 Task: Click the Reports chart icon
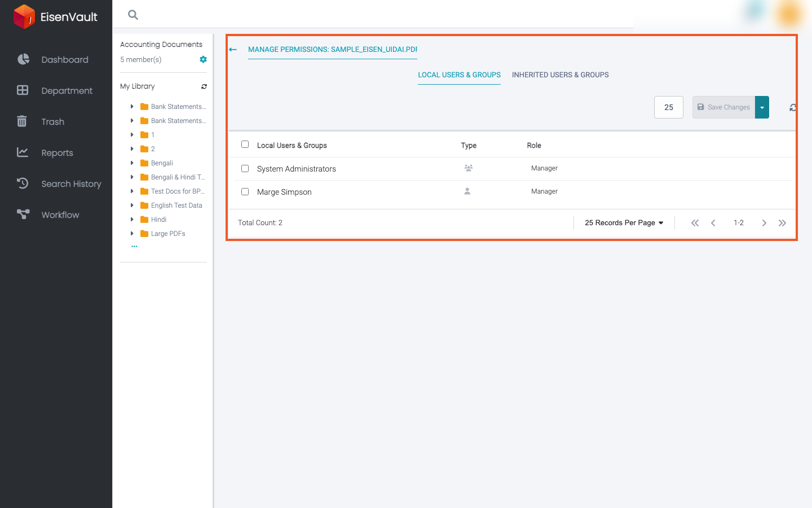(x=23, y=152)
